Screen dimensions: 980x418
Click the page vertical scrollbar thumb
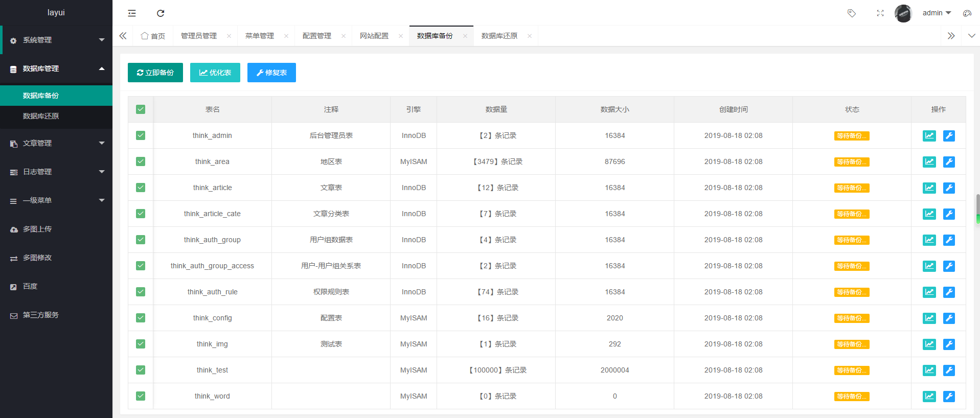pyautogui.click(x=978, y=208)
